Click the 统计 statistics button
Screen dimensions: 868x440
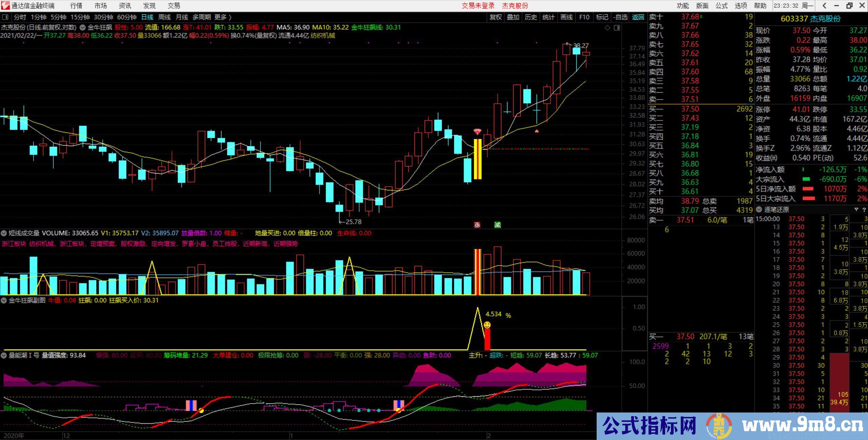point(548,17)
